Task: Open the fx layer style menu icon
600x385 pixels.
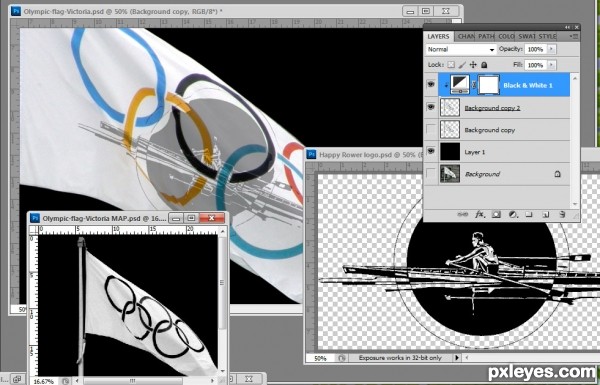Action: 480,215
